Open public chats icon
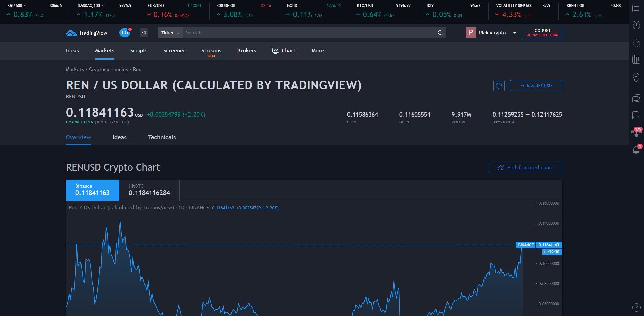Screen dimensions: 644x316 (x=636, y=98)
